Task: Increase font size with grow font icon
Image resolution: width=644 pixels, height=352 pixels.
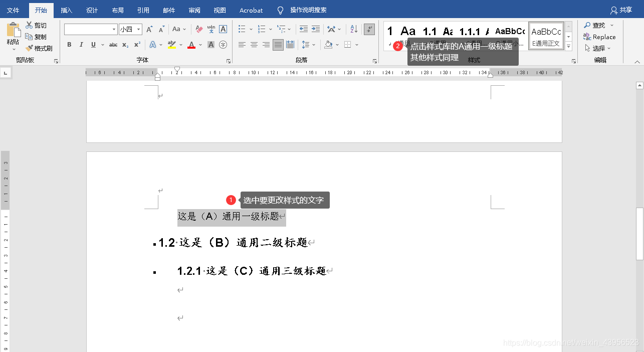Action: pyautogui.click(x=149, y=30)
